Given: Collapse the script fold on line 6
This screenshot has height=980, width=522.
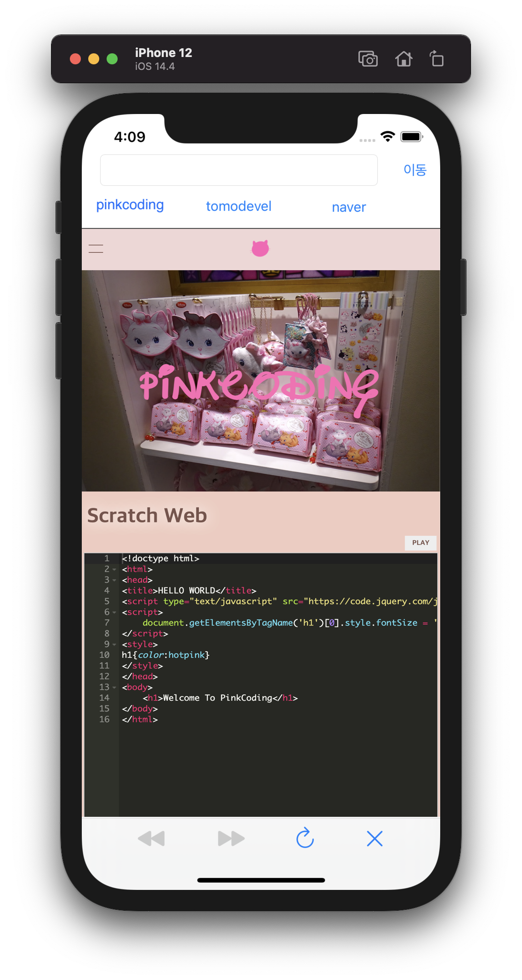Looking at the screenshot, I should coord(114,612).
